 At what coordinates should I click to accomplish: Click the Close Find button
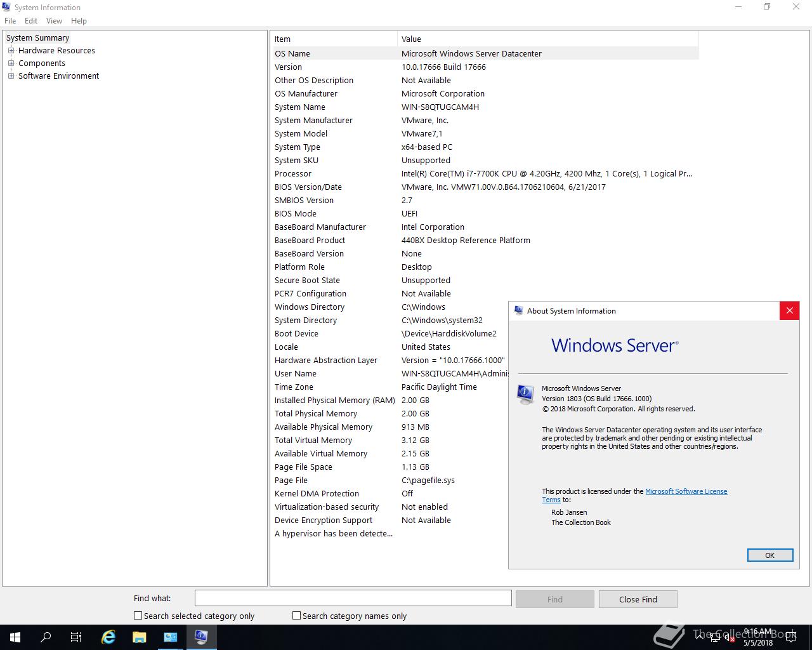point(638,599)
